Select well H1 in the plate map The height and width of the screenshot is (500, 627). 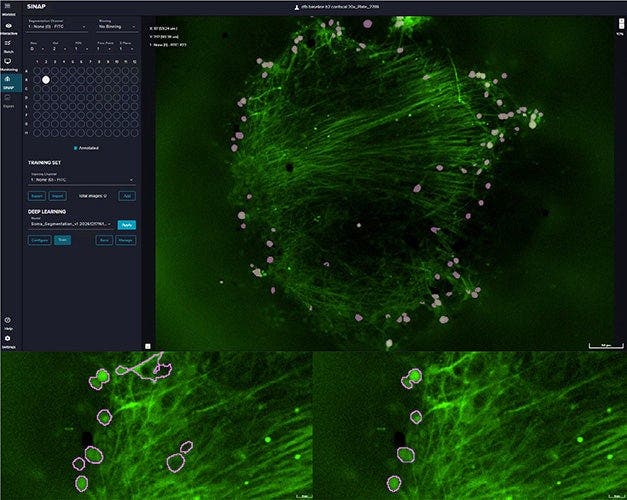[37, 132]
